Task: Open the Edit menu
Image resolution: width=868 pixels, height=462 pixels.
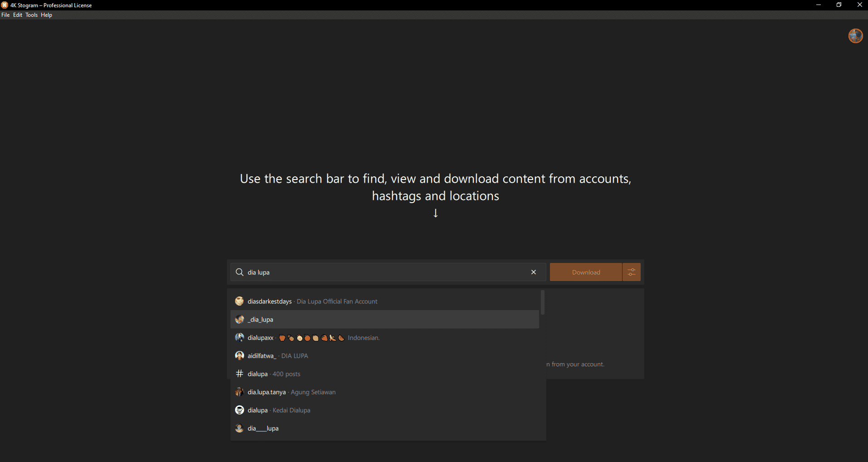Action: (18, 15)
